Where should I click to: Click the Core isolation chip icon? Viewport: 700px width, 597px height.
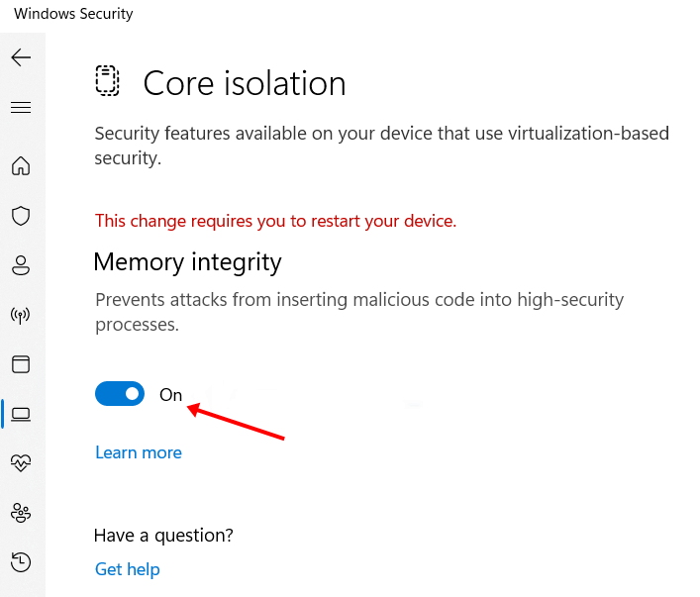107,81
